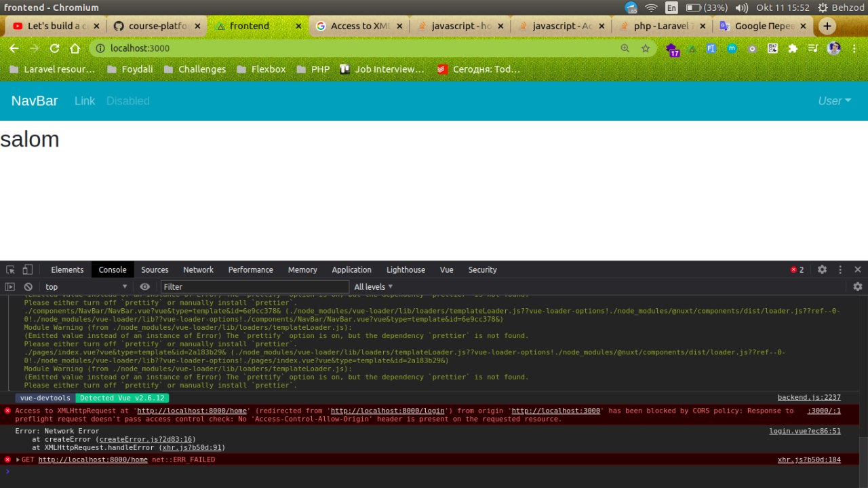
Task: Go to the browser home page icon
Action: pyautogui.click(x=75, y=48)
